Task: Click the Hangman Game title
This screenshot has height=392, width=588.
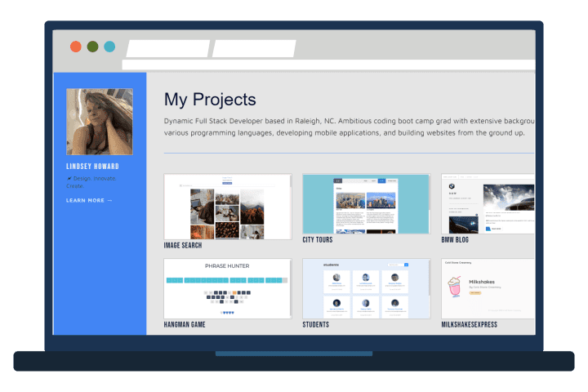Action: click(x=185, y=324)
